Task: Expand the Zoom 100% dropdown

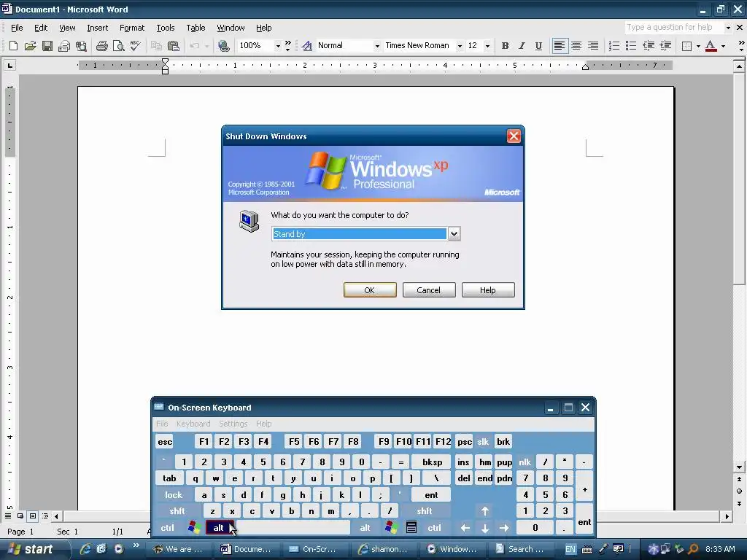Action: 278,46
